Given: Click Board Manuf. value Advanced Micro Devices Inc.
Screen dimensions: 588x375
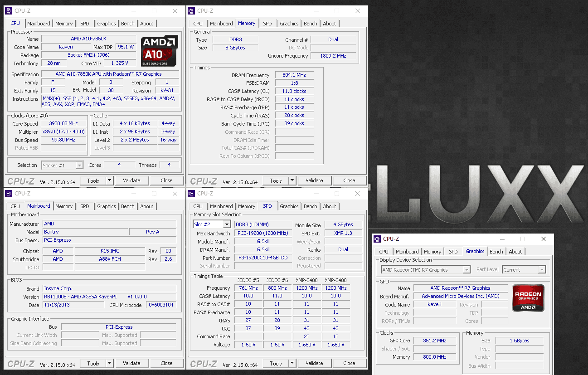Looking at the screenshot, I should tap(460, 296).
